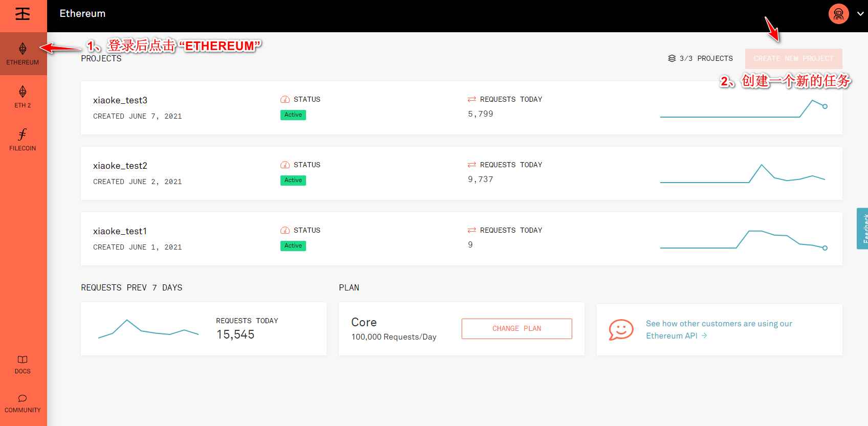This screenshot has height=426, width=868.
Task: Open the ETH 2 sidebar section
Action: (23, 97)
